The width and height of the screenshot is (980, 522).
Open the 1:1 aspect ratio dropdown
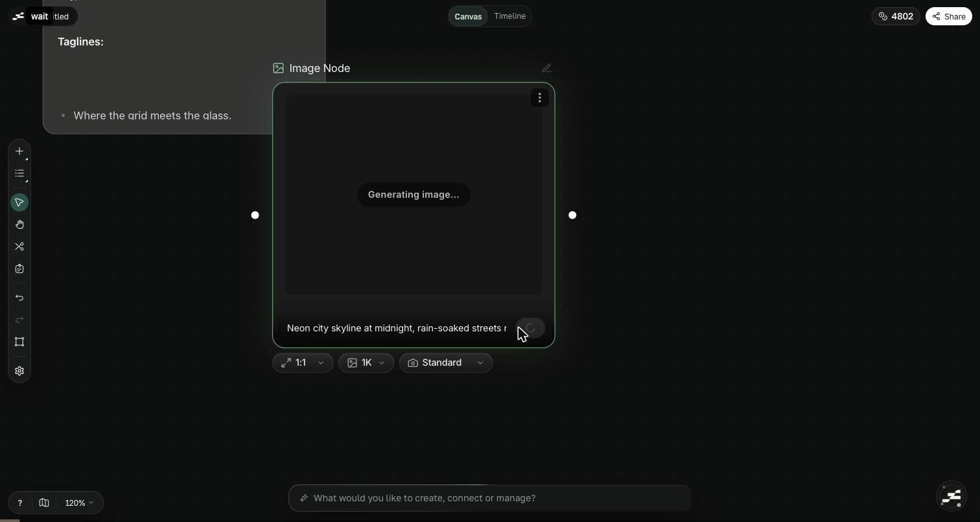303,362
